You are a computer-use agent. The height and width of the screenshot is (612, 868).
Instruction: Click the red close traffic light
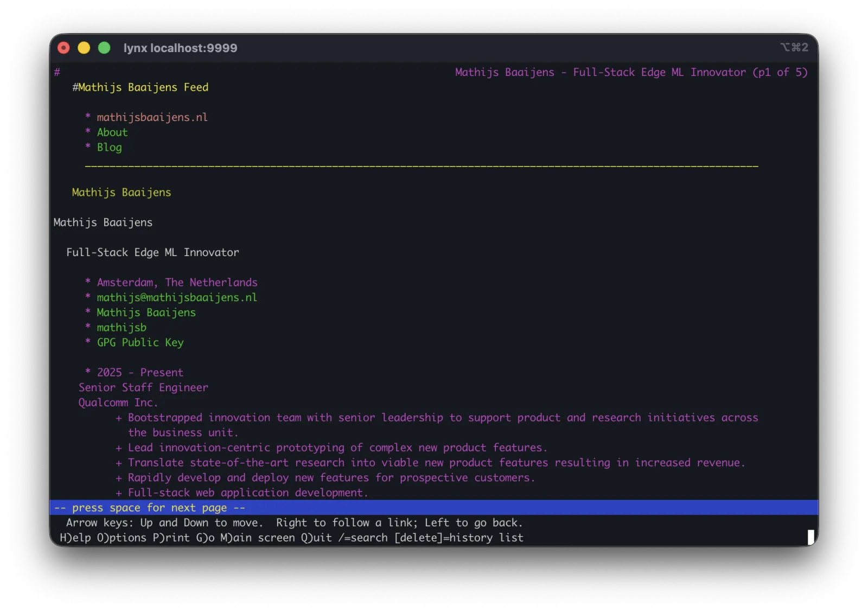tap(63, 48)
